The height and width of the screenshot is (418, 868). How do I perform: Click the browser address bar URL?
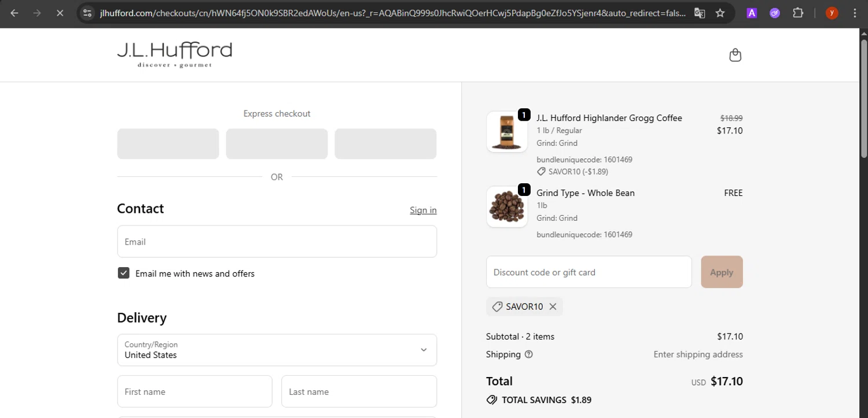point(392,13)
